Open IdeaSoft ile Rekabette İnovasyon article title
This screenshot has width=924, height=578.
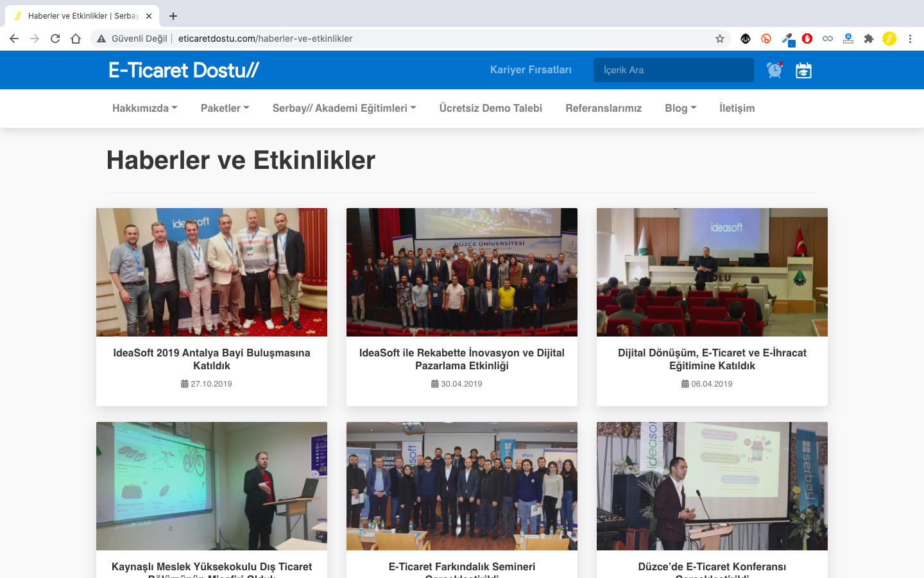(x=462, y=359)
